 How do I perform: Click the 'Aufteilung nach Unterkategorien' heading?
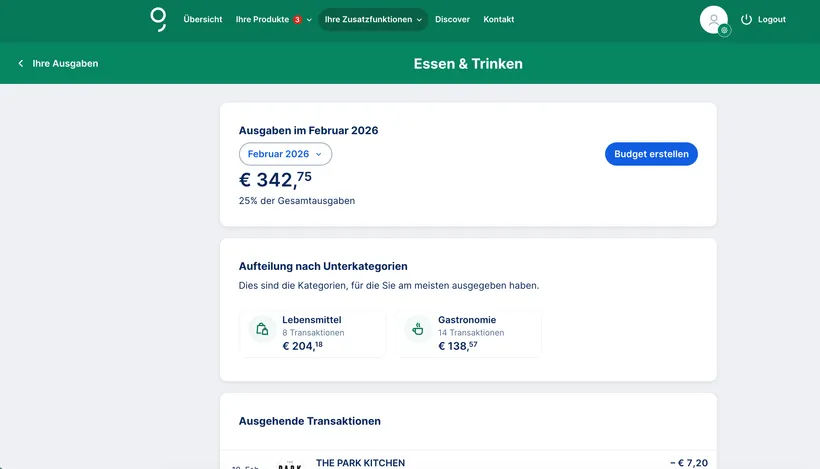[x=323, y=266]
